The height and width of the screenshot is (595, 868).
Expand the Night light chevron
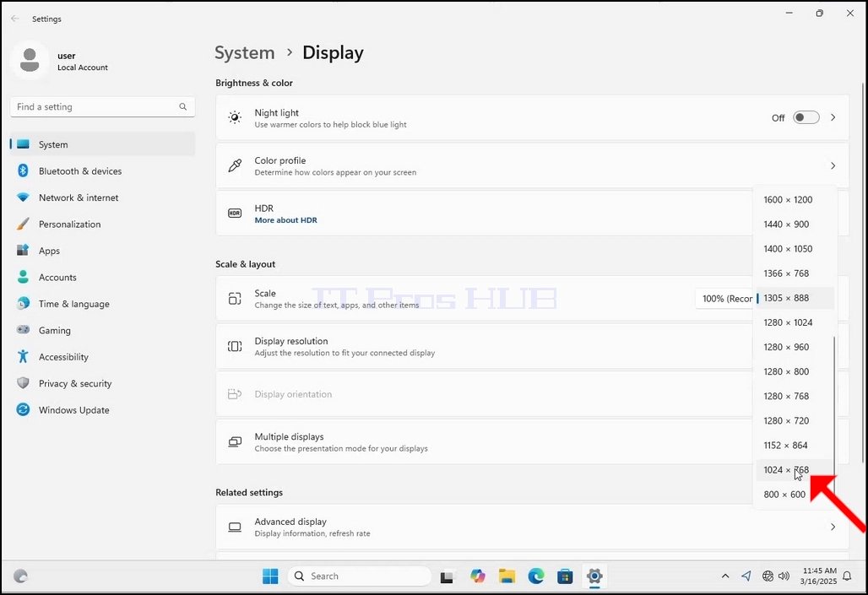click(x=833, y=117)
